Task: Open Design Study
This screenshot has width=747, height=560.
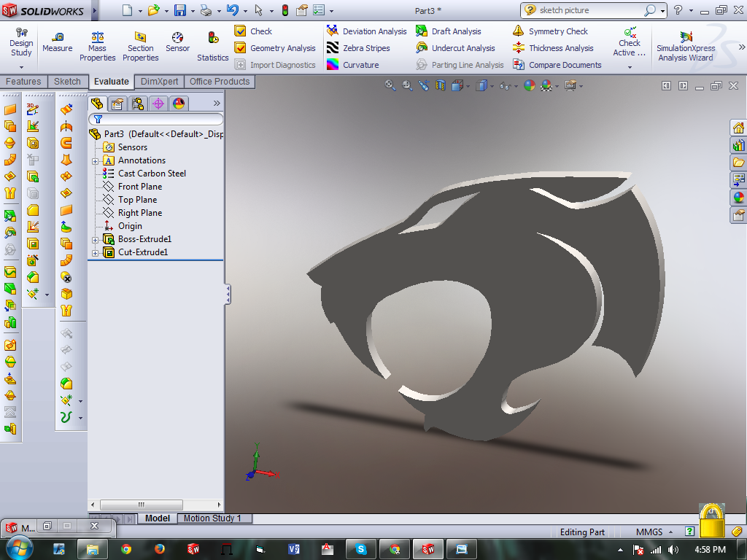Action: point(21,47)
